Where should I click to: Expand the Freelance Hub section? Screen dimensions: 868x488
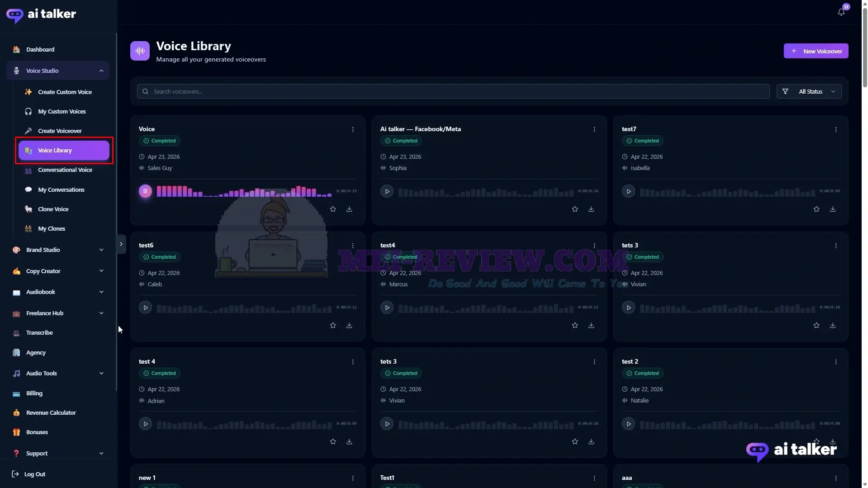click(x=58, y=313)
